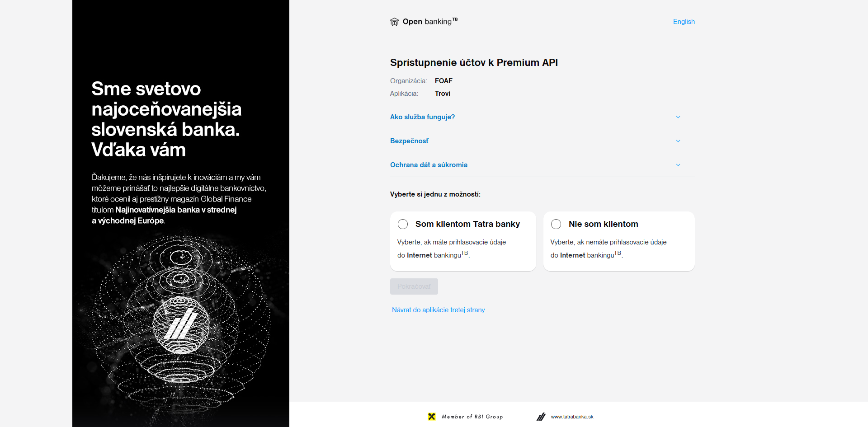Open the www.tatrabanka.sk link
This screenshot has width=868, height=427.
[572, 417]
